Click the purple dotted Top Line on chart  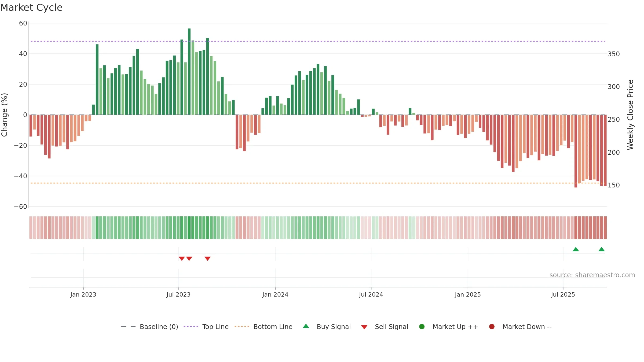(318, 41)
